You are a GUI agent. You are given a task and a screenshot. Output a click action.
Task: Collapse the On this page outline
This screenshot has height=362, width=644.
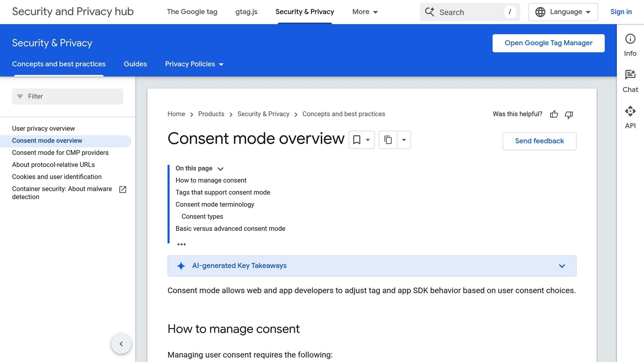220,168
